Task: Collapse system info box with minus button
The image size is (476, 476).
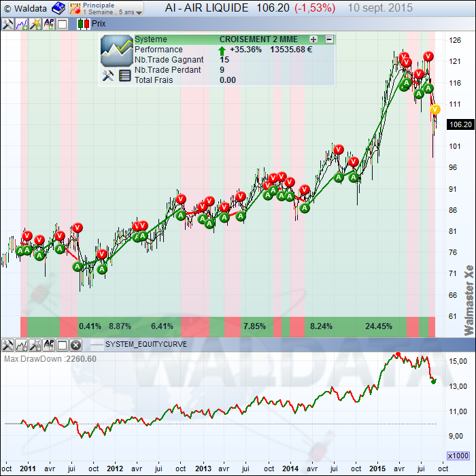Action: 329,39
